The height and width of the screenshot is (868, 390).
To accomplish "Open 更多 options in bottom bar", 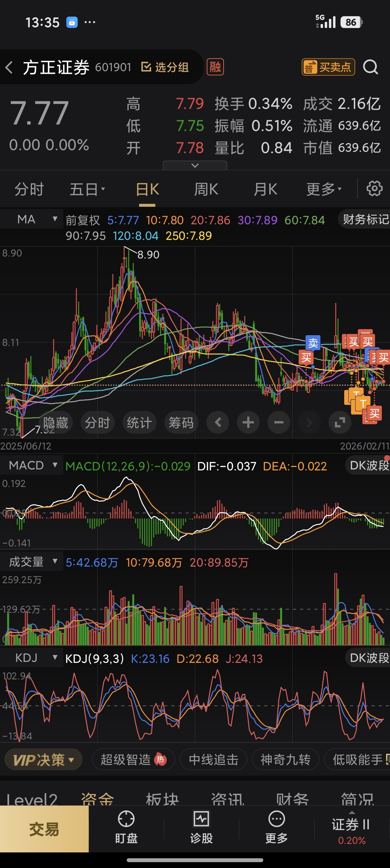I will pyautogui.click(x=277, y=828).
